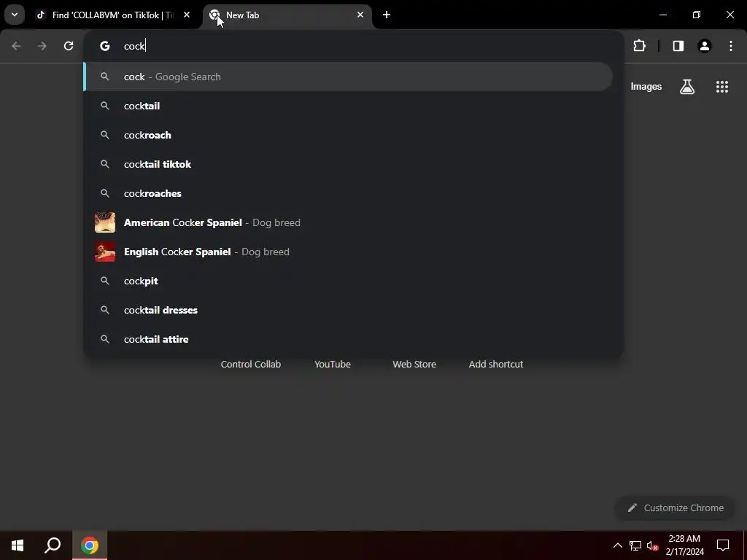Switch to the TikTok COLLABVM tab

(112, 15)
